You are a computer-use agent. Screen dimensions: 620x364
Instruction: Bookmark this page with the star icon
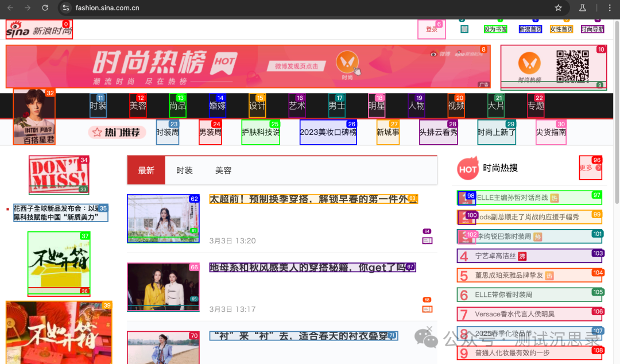tap(559, 8)
